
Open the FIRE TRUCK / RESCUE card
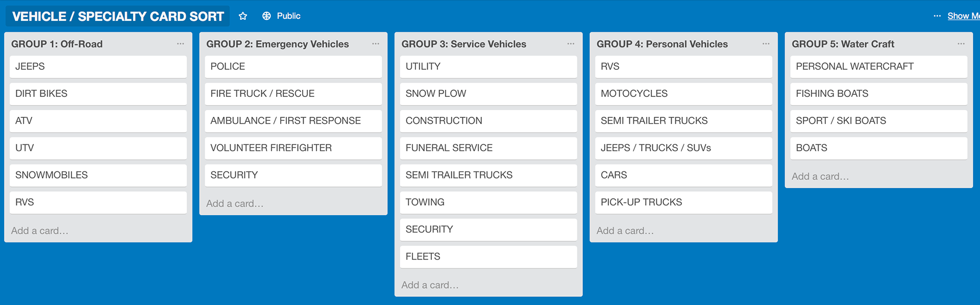pyautogui.click(x=293, y=94)
